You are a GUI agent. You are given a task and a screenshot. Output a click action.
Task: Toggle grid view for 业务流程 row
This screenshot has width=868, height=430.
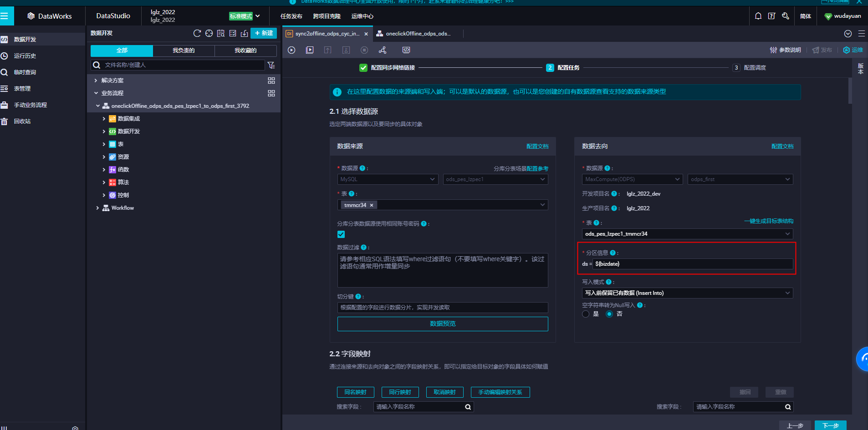click(271, 93)
